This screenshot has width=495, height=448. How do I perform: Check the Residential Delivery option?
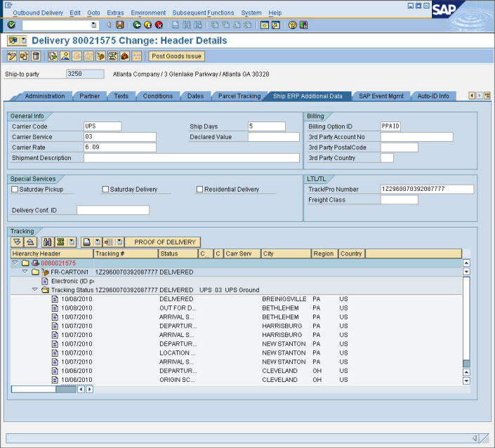pyautogui.click(x=199, y=190)
